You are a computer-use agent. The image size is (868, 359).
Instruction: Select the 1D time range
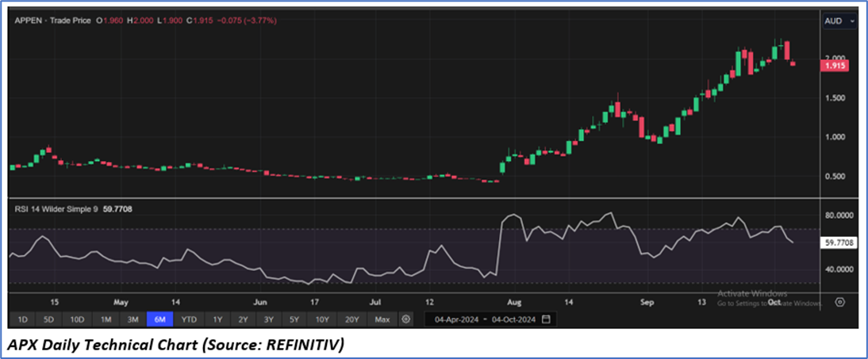click(23, 319)
